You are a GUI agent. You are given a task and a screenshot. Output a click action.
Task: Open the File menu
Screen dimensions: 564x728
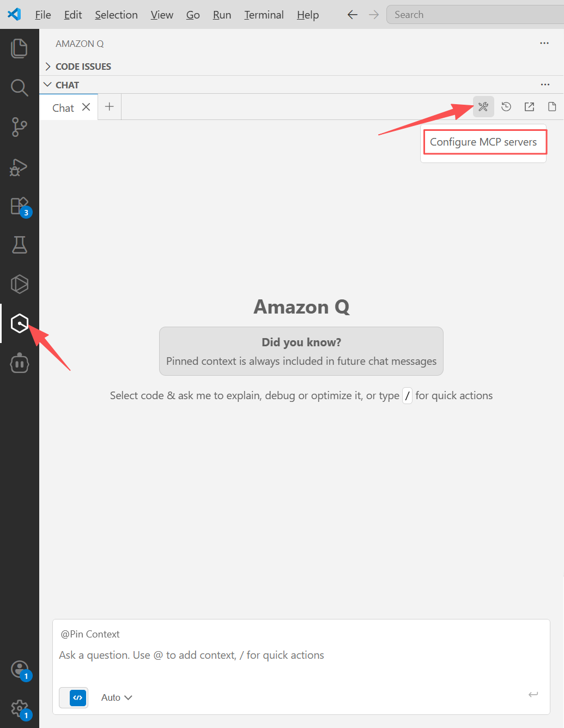point(43,15)
